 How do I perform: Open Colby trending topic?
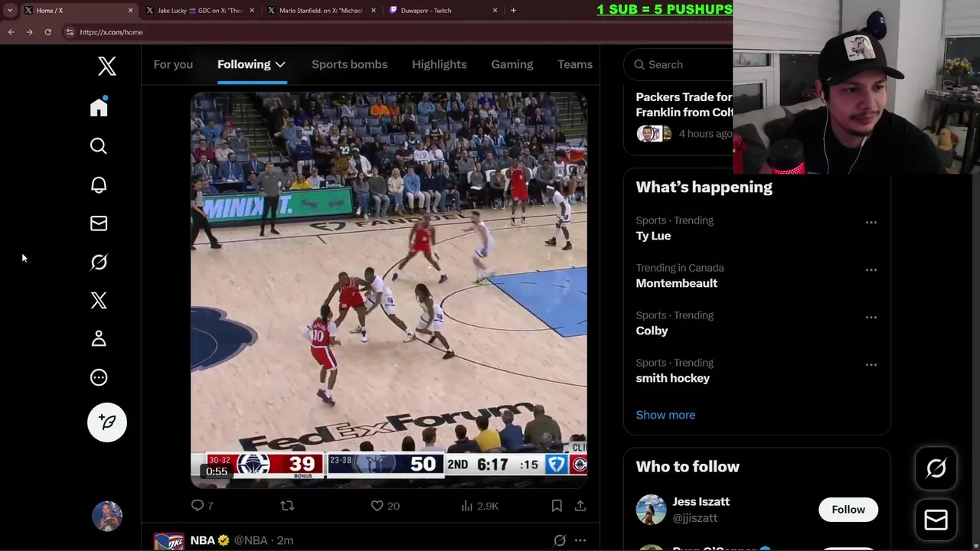point(652,331)
